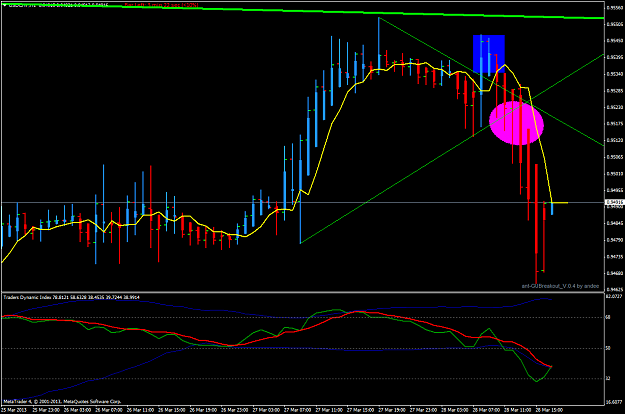Click the '26 Mar 11:00' time axis label
625x414 pixels.
pos(140,410)
